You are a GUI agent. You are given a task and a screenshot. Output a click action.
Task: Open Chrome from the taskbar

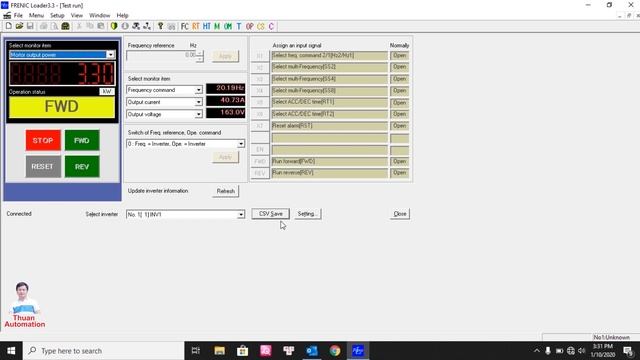(335, 351)
